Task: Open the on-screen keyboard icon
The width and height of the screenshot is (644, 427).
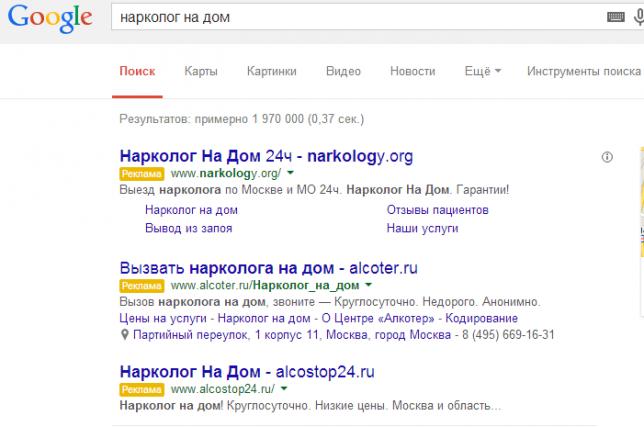Action: [x=616, y=17]
